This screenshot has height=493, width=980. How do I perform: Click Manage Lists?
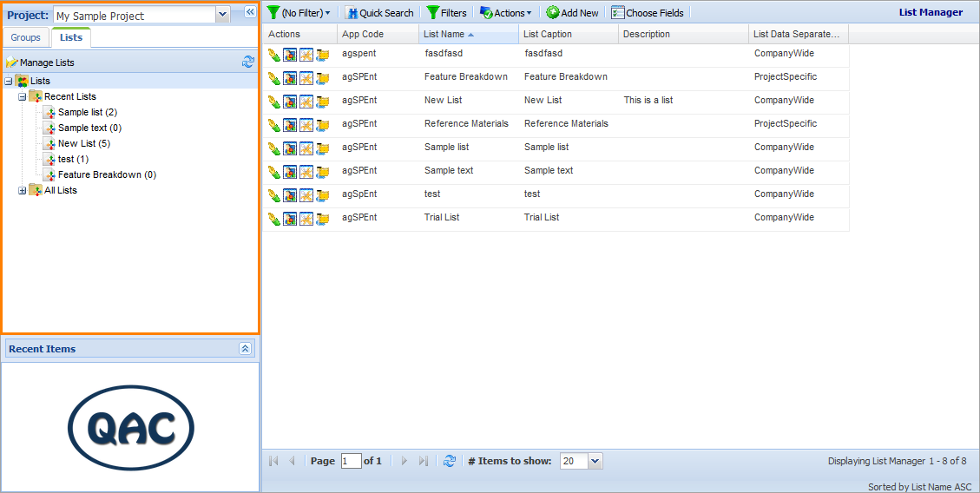[40, 62]
